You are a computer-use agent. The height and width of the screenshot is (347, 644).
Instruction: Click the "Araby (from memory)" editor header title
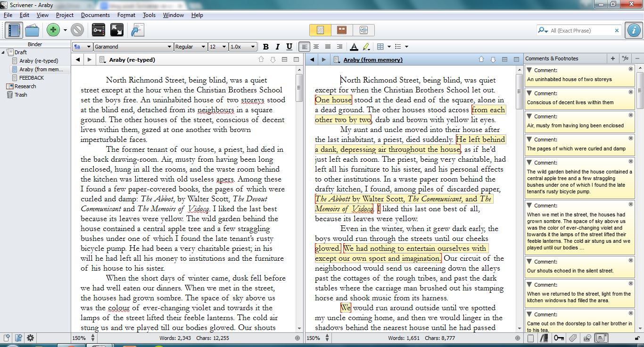pyautogui.click(x=373, y=60)
